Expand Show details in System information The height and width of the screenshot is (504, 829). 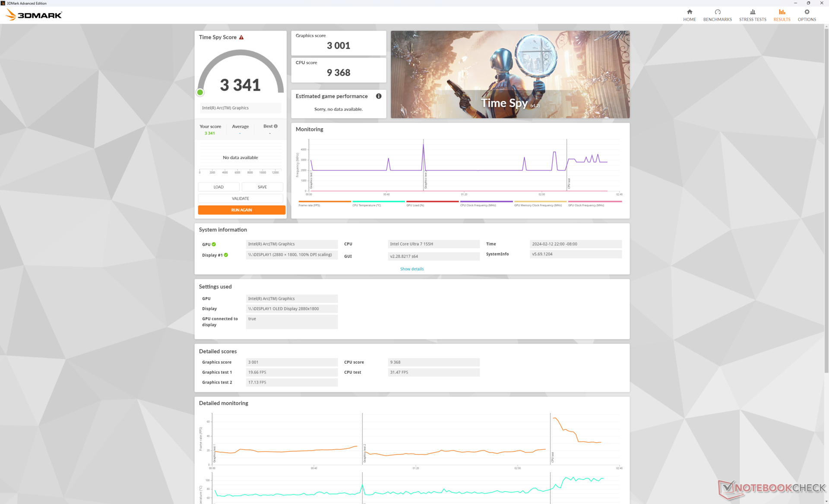click(411, 269)
